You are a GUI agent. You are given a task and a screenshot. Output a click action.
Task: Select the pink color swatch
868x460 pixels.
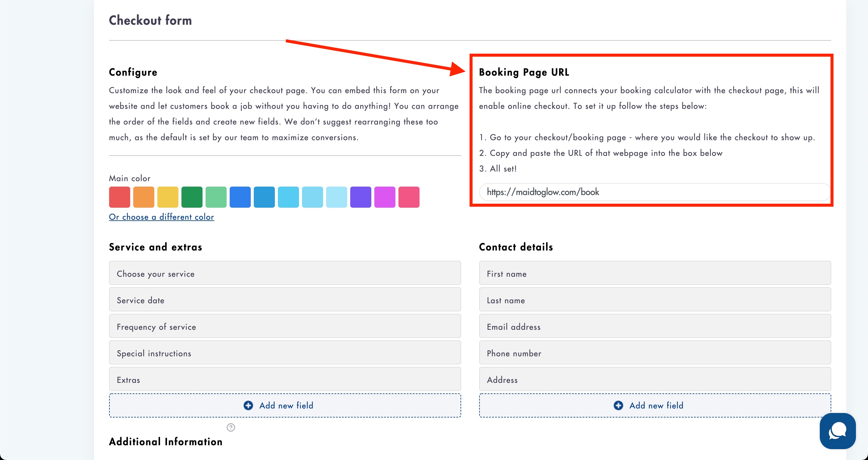click(x=409, y=197)
